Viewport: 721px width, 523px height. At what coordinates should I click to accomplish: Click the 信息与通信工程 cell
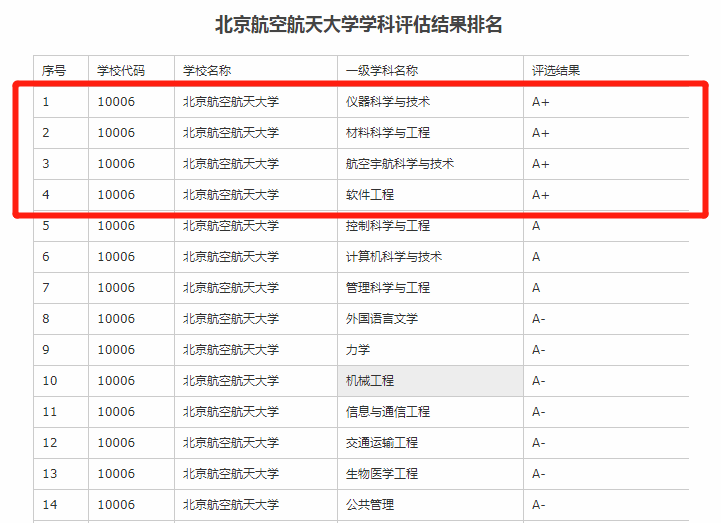tap(387, 412)
